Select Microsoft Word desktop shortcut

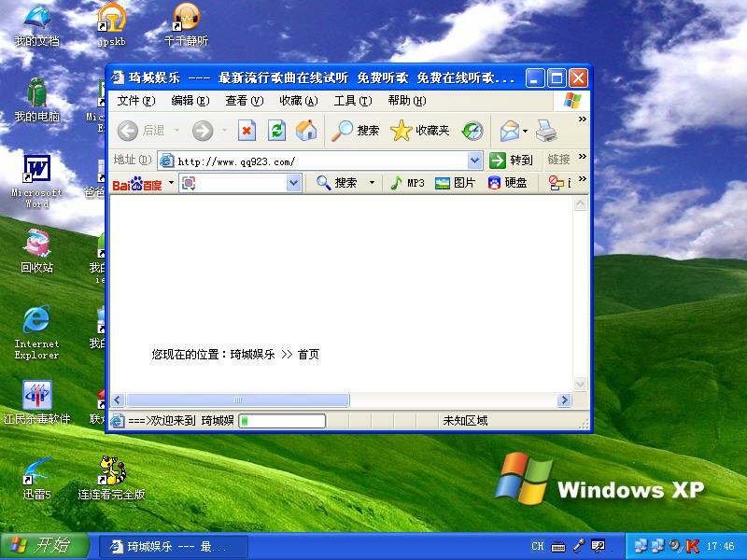coord(37,182)
